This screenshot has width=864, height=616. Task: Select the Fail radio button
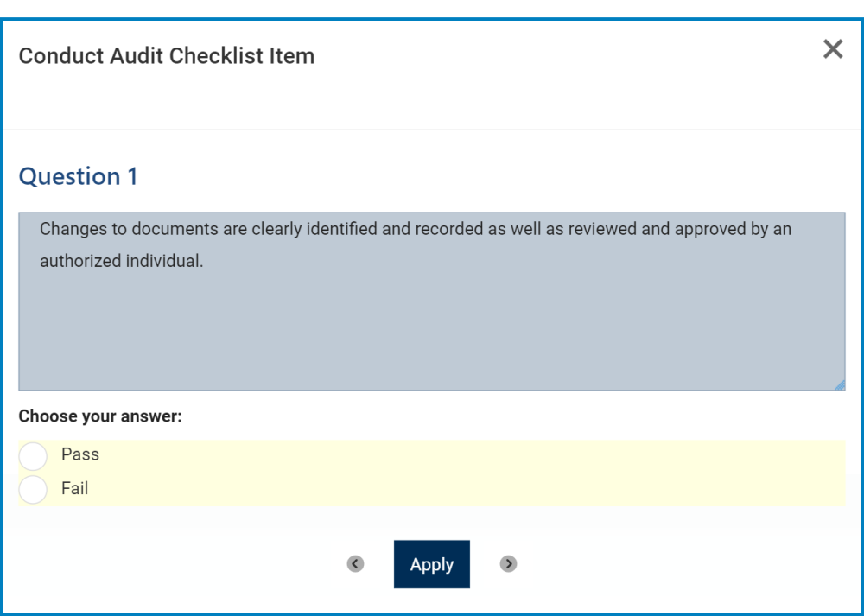point(33,489)
